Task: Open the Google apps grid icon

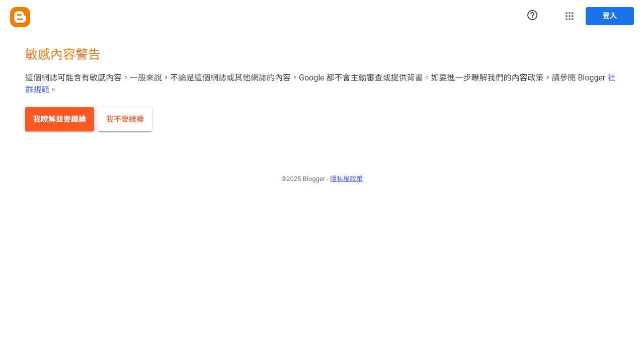Action: [x=570, y=16]
